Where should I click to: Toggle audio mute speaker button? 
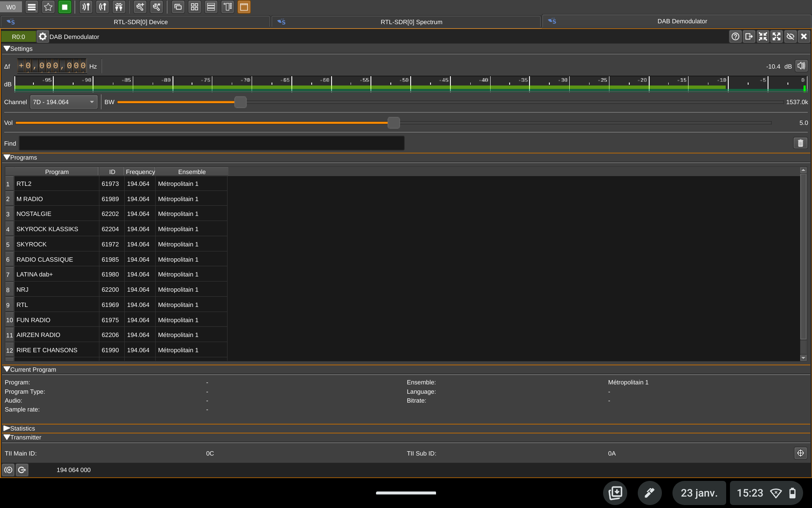(x=801, y=66)
